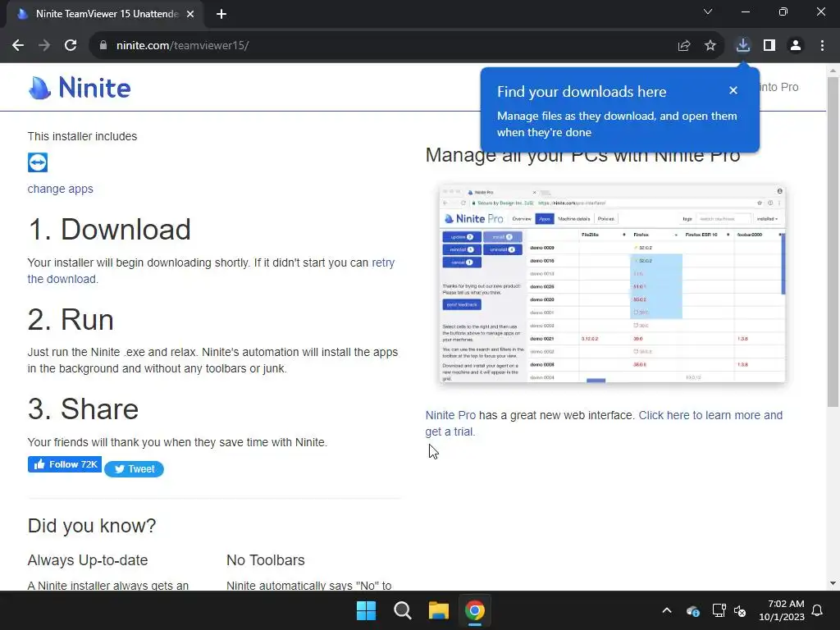Viewport: 840px width, 630px height.
Task: Open clock showing 7:02 AM
Action: point(782,610)
